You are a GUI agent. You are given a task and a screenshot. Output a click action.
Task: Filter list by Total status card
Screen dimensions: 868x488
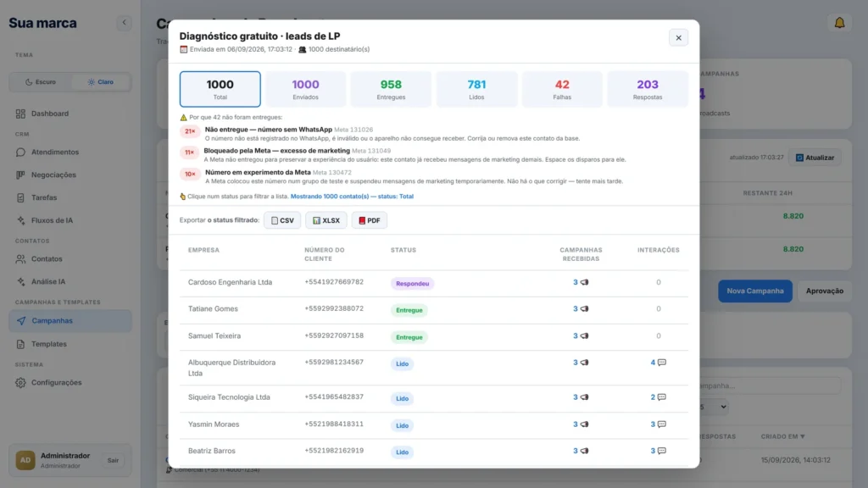(220, 89)
